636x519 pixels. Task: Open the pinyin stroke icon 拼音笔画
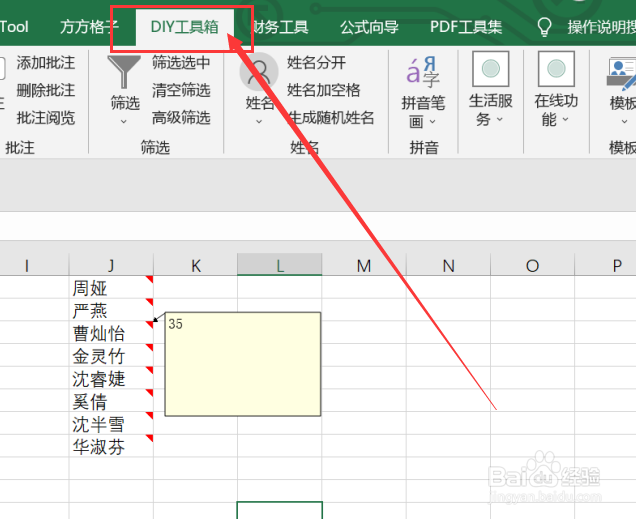pos(423,72)
